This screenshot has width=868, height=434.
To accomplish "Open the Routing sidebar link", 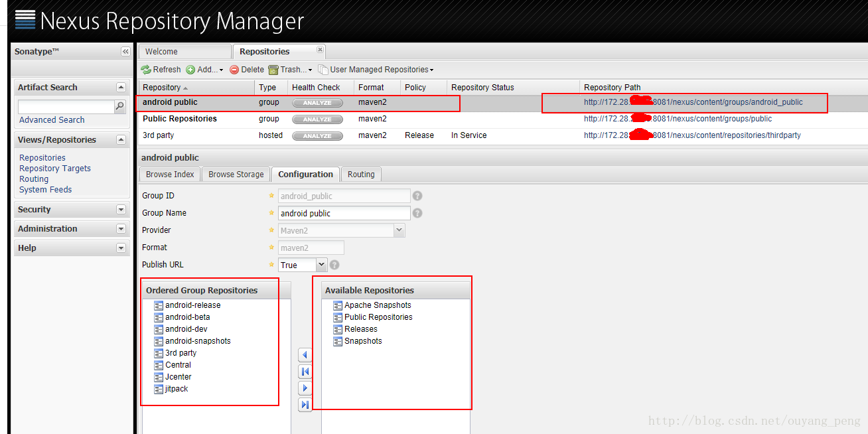I will click(x=34, y=179).
